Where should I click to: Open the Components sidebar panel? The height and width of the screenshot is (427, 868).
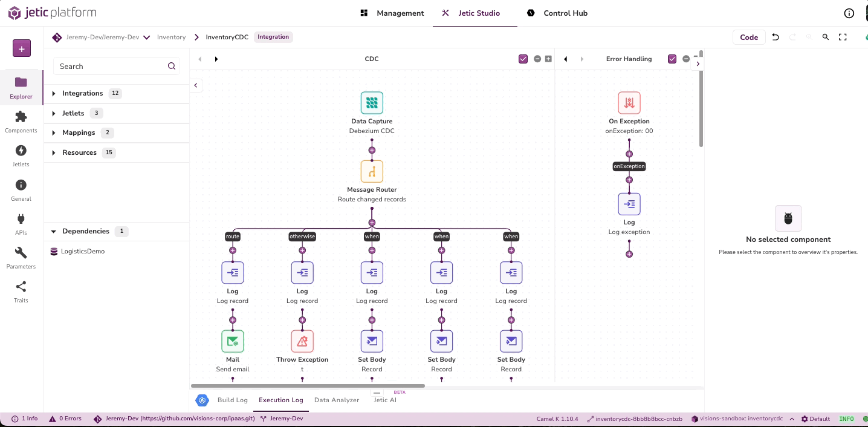(21, 122)
